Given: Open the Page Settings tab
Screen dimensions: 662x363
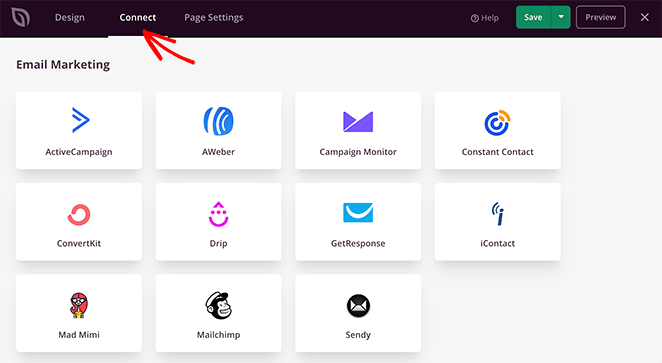Looking at the screenshot, I should [214, 17].
